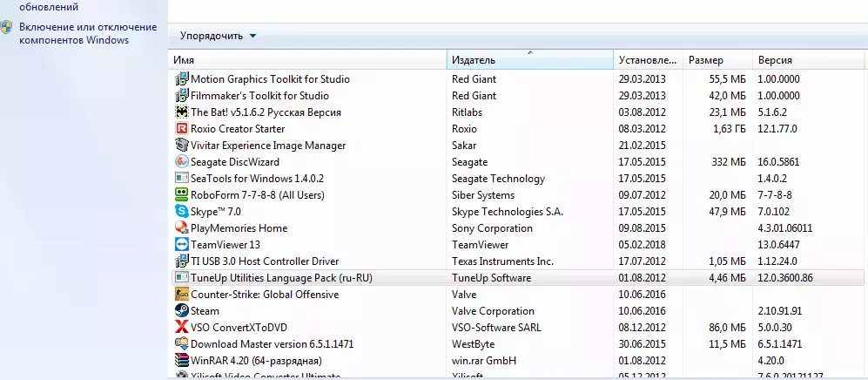Click publisher Siber Systems cell
The height and width of the screenshot is (380, 868).
[483, 195]
